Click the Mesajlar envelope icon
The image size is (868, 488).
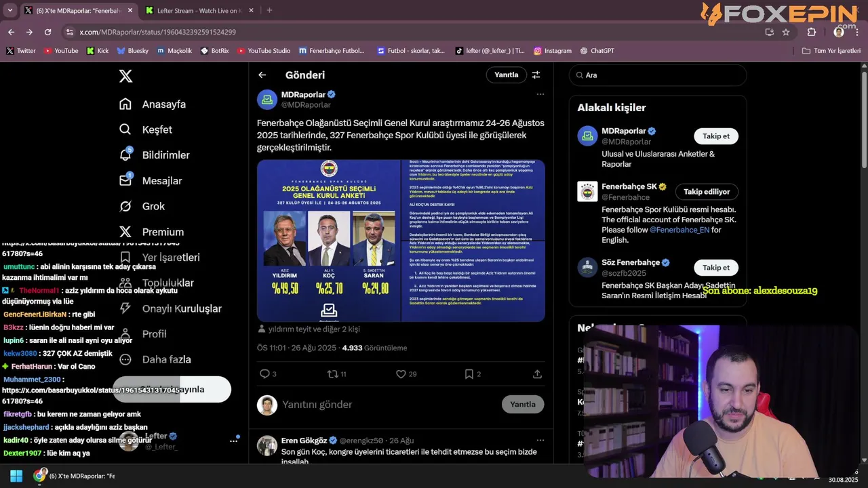point(125,180)
